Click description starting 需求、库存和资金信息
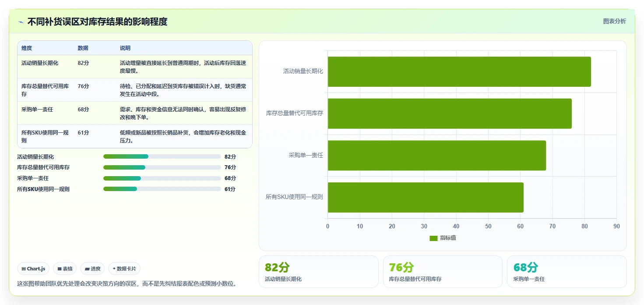Screen dimensions: 644x305 pos(183,113)
